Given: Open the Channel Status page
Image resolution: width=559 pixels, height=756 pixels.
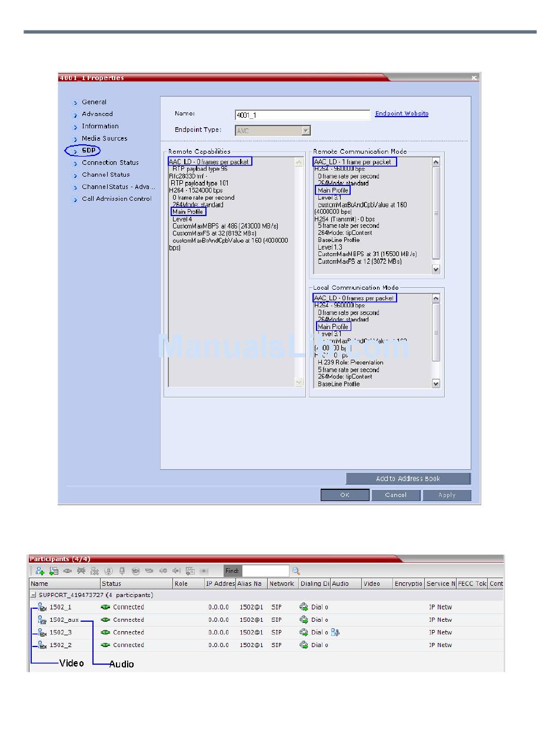Looking at the screenshot, I should pyautogui.click(x=106, y=175).
